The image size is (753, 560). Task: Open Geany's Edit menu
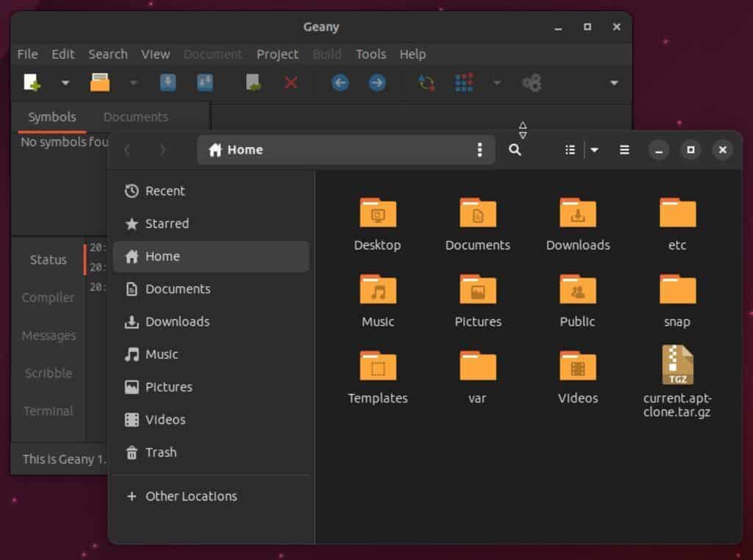coord(63,54)
